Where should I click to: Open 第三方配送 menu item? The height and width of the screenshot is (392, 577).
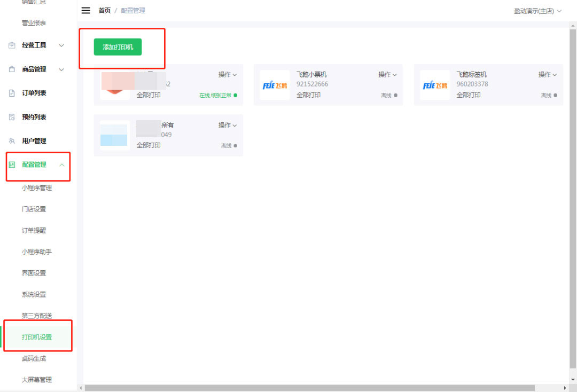(x=37, y=316)
